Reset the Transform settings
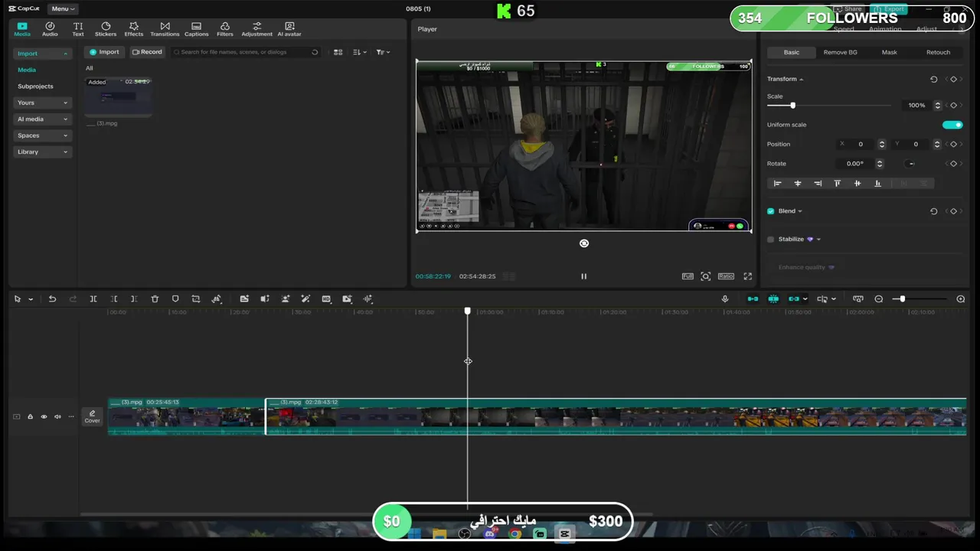The width and height of the screenshot is (980, 551). pos(933,79)
